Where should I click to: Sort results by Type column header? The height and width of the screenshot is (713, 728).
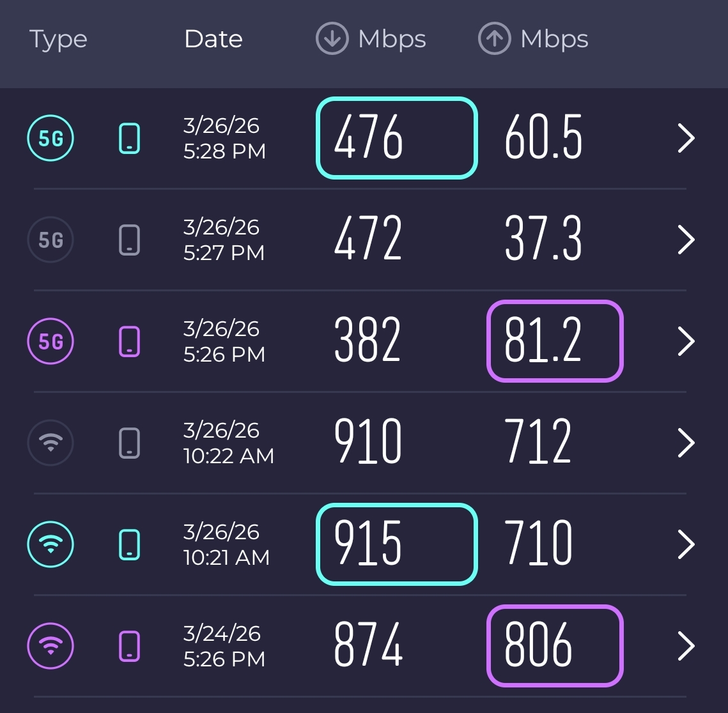(58, 40)
